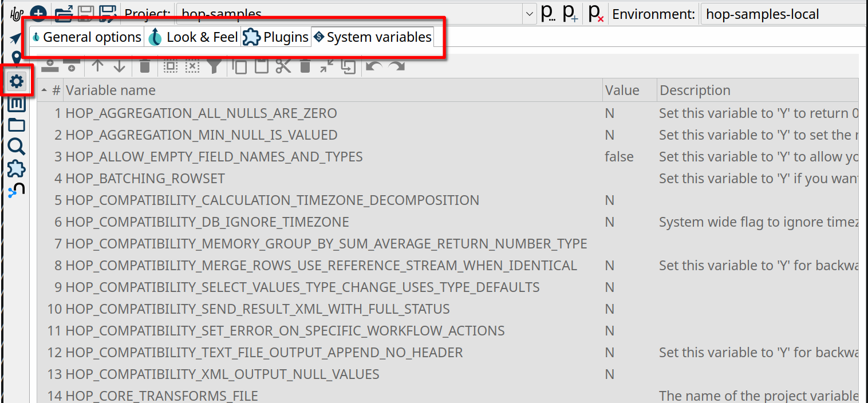Click the New (plus) icon in top toolbar
868x403 pixels.
click(x=38, y=13)
